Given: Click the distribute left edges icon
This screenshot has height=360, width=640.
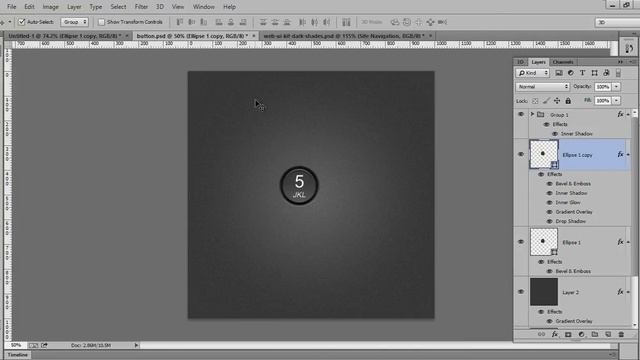Looking at the screenshot, I should (x=302, y=22).
